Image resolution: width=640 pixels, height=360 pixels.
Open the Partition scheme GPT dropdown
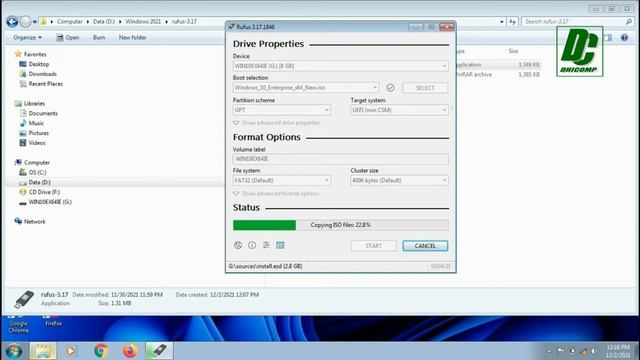(x=282, y=110)
